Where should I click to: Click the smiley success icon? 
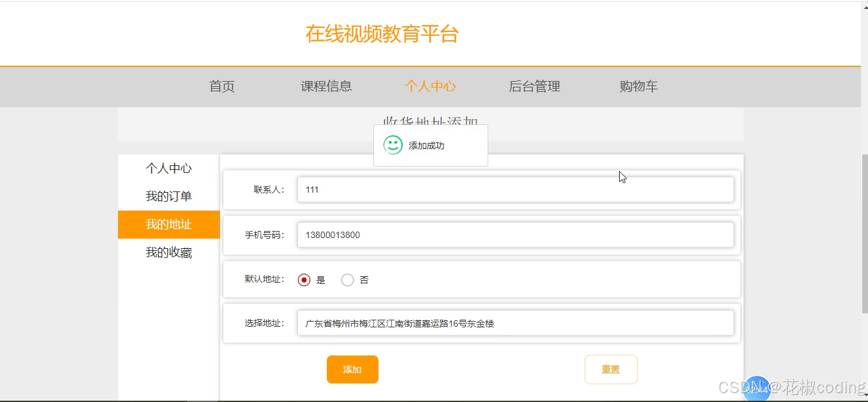392,145
